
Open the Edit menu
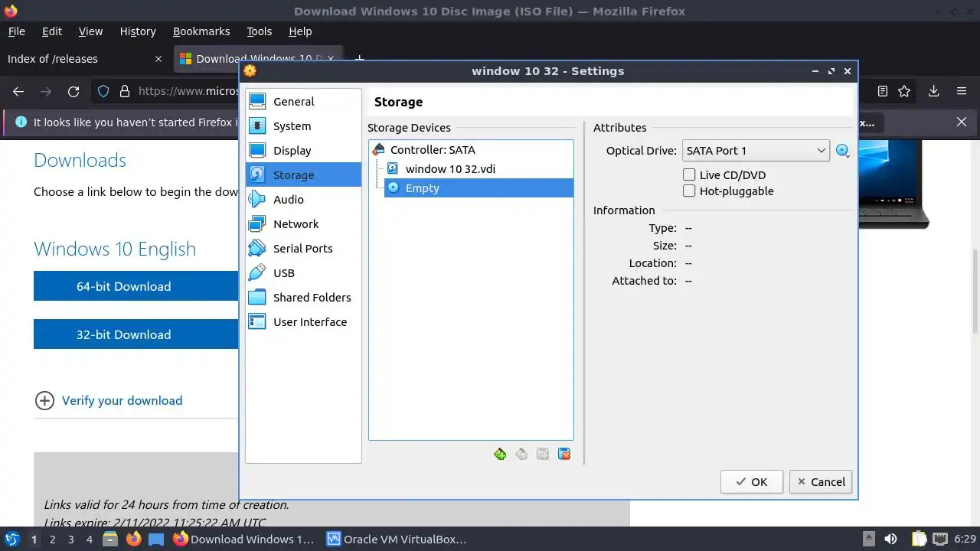click(x=52, y=31)
